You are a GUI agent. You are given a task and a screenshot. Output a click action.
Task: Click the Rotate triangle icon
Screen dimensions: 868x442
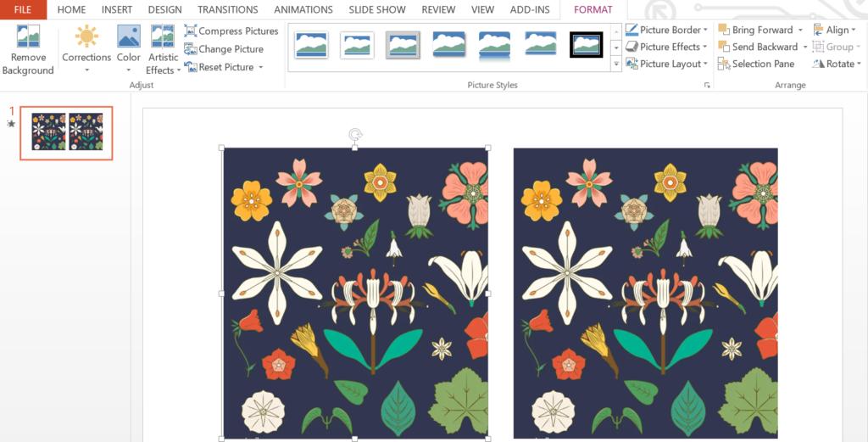pos(819,64)
